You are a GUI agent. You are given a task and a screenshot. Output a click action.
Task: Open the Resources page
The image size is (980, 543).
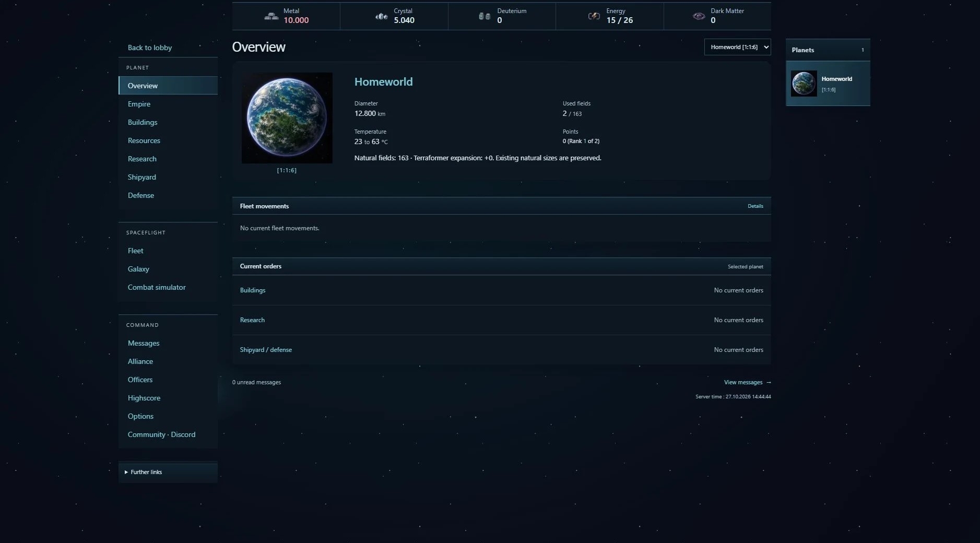[x=168, y=140]
